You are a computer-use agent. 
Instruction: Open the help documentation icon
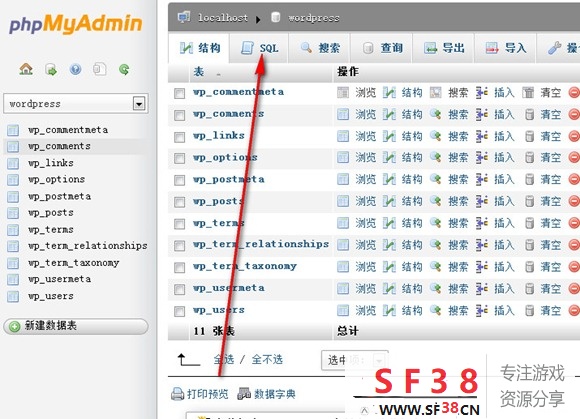[75, 69]
